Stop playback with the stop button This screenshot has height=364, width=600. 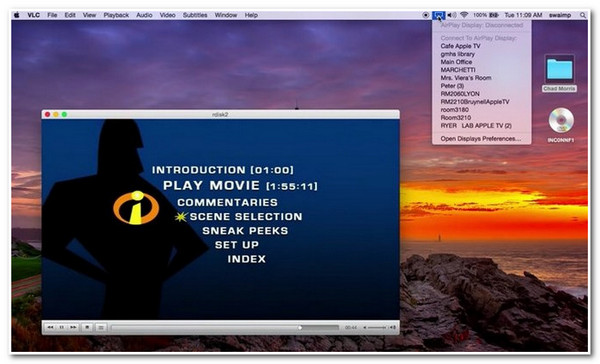[87, 327]
